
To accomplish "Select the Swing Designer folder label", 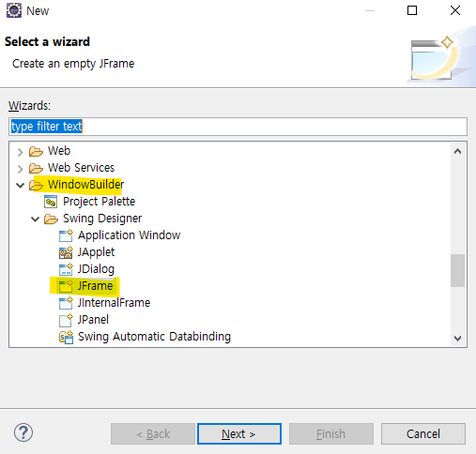I will 102,219.
